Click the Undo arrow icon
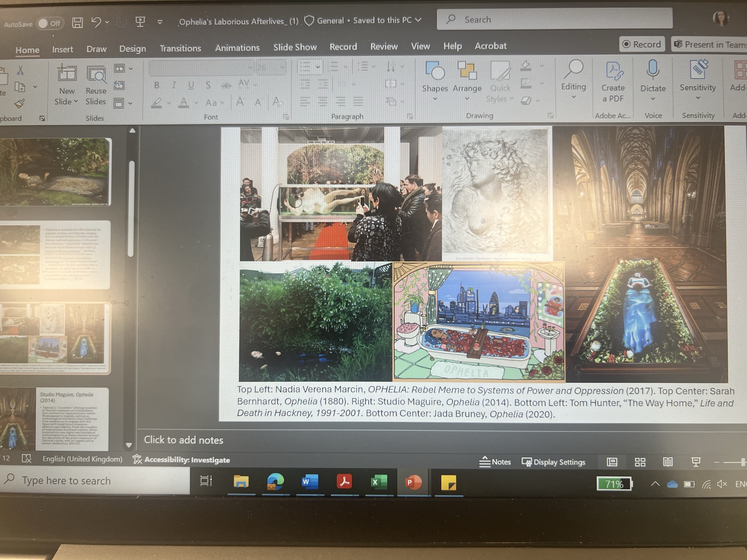 click(x=96, y=22)
